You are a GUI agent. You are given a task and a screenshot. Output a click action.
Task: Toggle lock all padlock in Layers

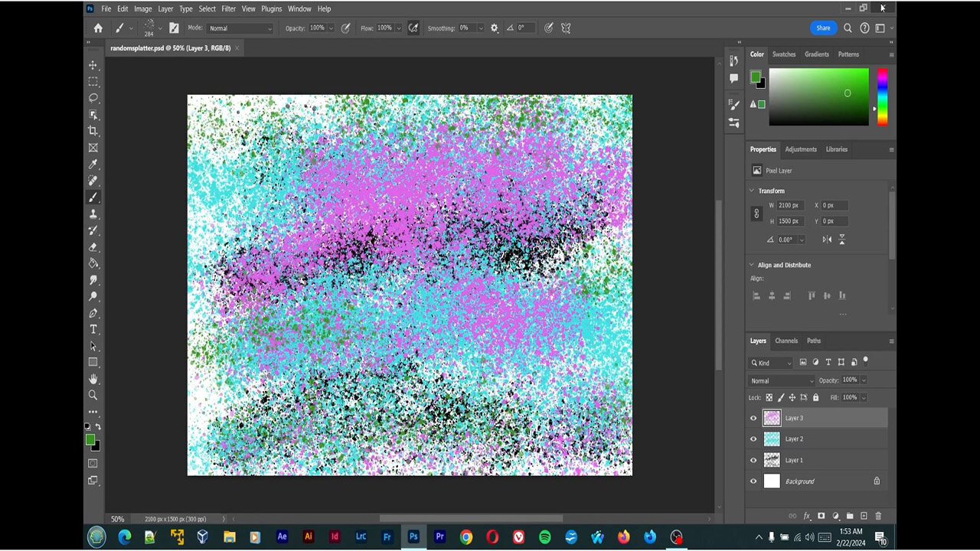815,398
